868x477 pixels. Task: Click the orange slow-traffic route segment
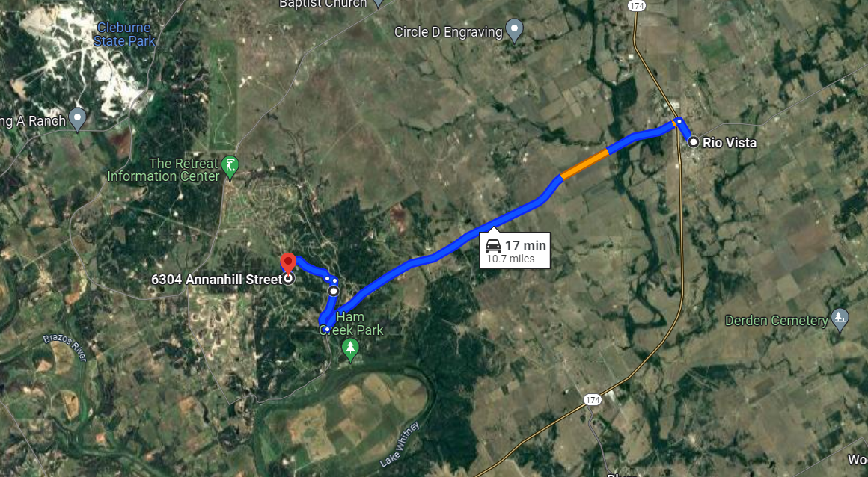(x=585, y=164)
